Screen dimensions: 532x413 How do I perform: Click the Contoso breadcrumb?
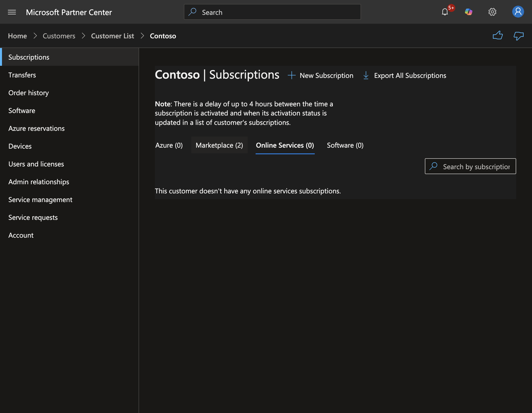pos(163,36)
